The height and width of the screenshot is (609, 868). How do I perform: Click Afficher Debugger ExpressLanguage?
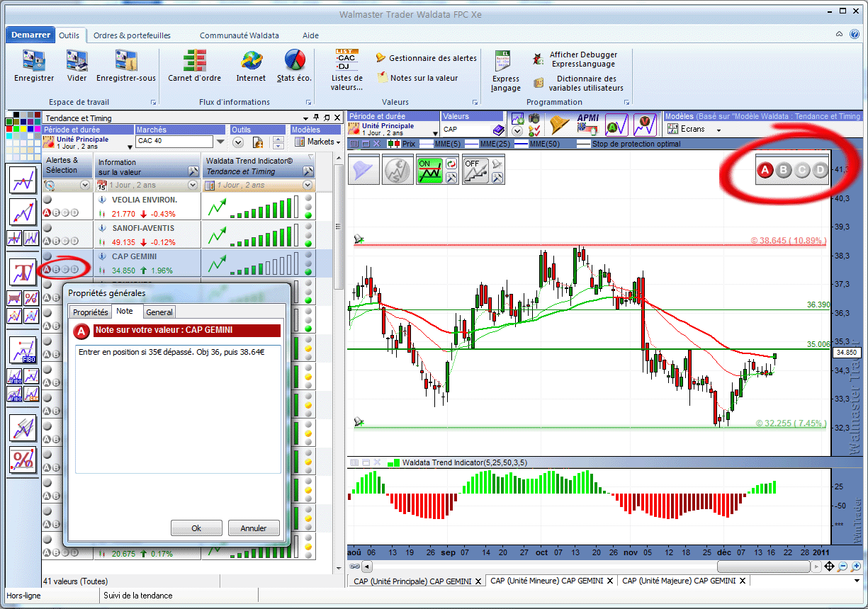[575, 59]
